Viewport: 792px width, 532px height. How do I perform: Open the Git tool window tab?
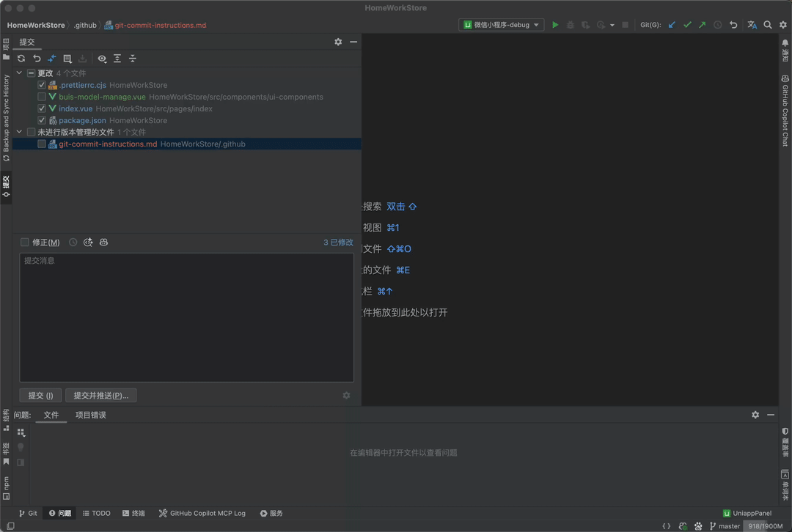click(28, 514)
